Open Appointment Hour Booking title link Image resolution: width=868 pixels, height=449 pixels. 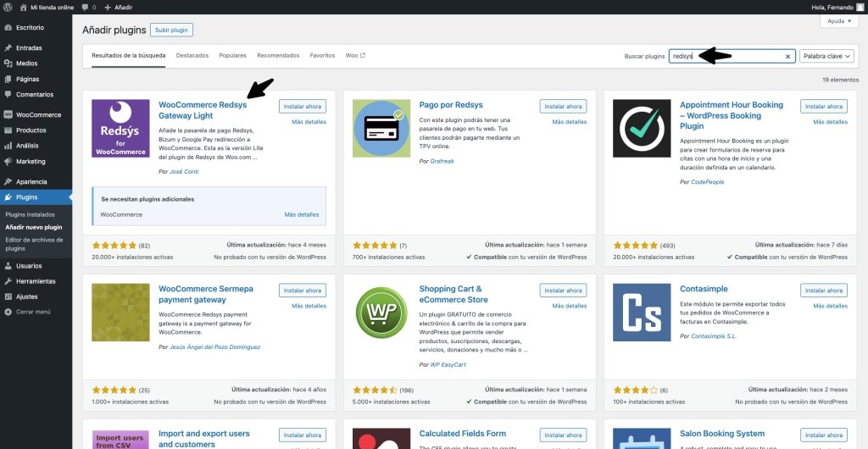732,115
